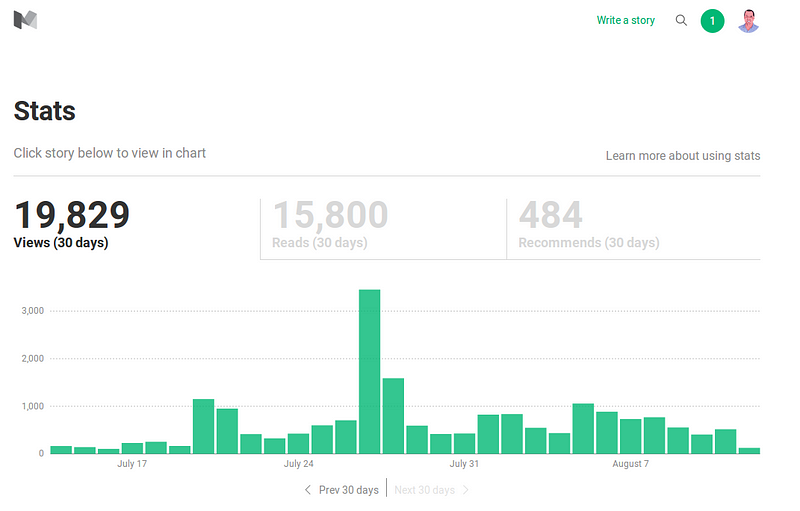800x511 pixels.
Task: Switch to the Recommends (30 days) tab
Action: [634, 229]
